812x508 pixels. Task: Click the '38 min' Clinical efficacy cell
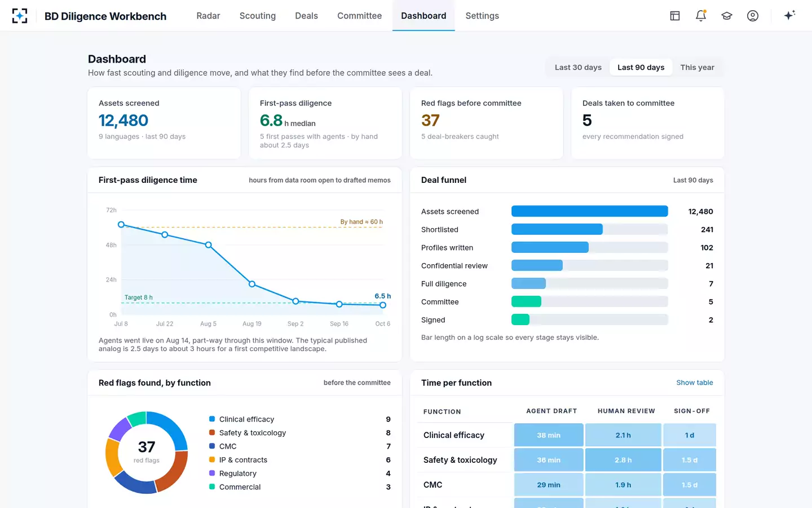(549, 435)
